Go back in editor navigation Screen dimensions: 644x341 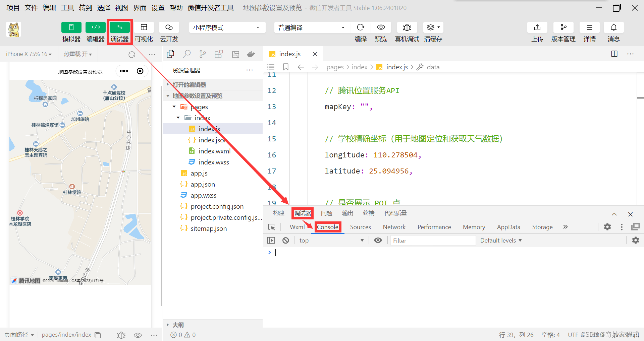pos(301,67)
